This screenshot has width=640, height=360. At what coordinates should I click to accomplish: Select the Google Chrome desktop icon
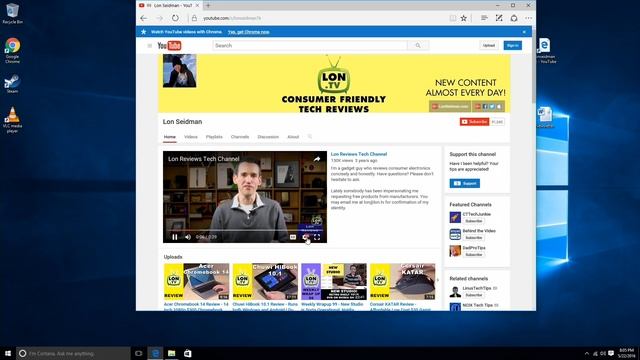tap(12, 50)
